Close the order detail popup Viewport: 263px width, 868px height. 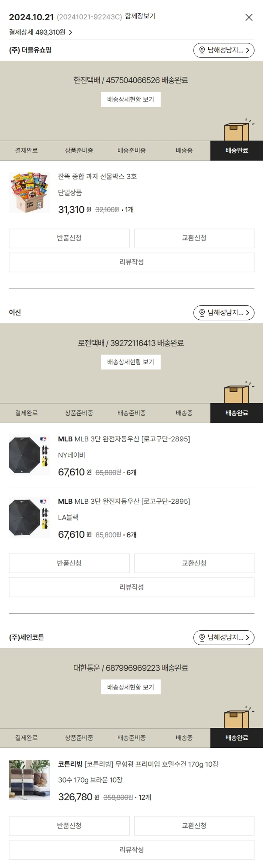[249, 18]
